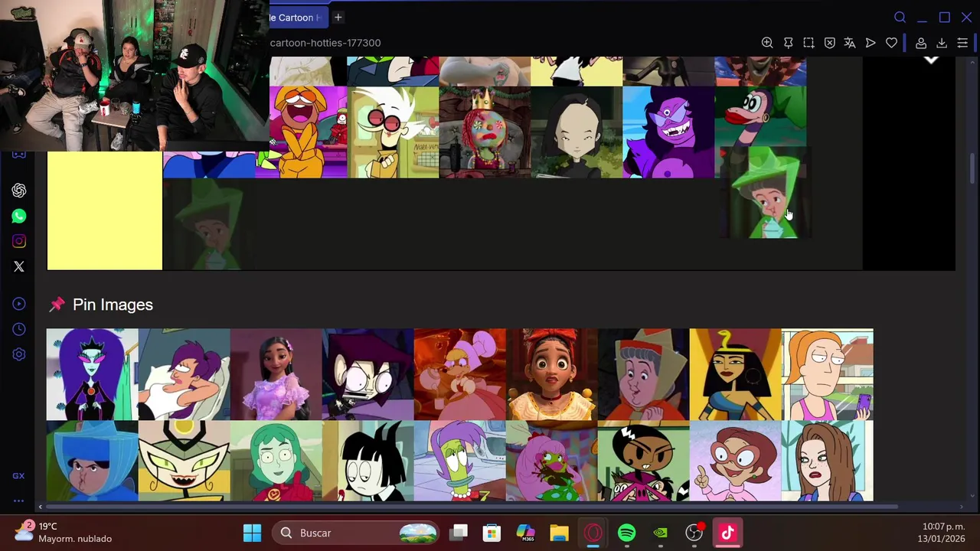The image size is (980, 551).
Task: Open the downloads icon
Action: tap(942, 43)
